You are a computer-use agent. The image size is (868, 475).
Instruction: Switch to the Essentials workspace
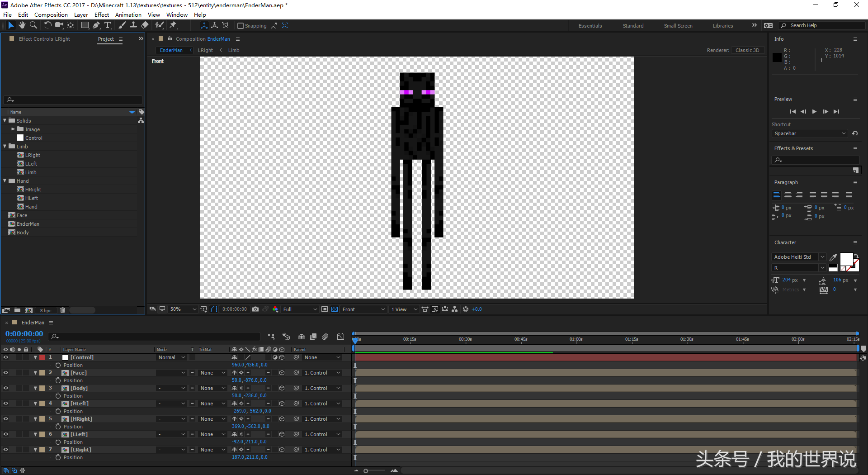click(590, 26)
